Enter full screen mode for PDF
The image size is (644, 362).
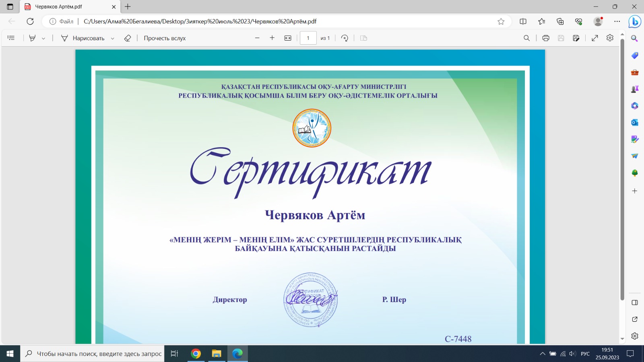click(x=594, y=38)
